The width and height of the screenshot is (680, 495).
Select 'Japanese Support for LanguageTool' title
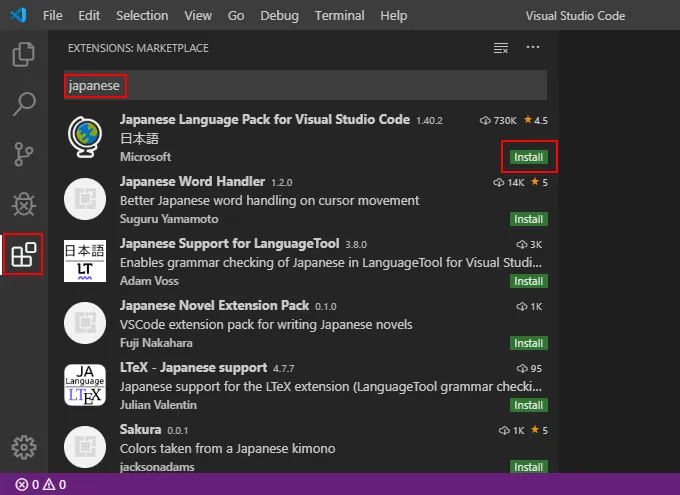pyautogui.click(x=229, y=243)
